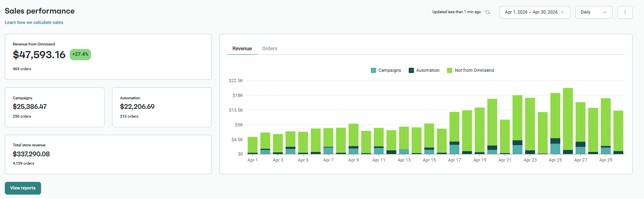The height and width of the screenshot is (199, 644).
Task: Click the Apr 21 axis label
Action: point(505,160)
